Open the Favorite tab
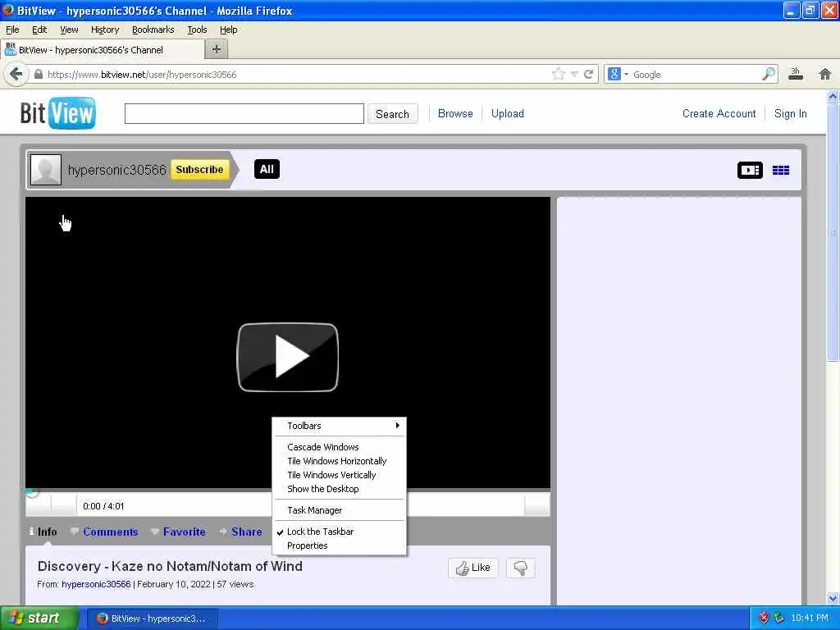The image size is (840, 630). coord(179,532)
